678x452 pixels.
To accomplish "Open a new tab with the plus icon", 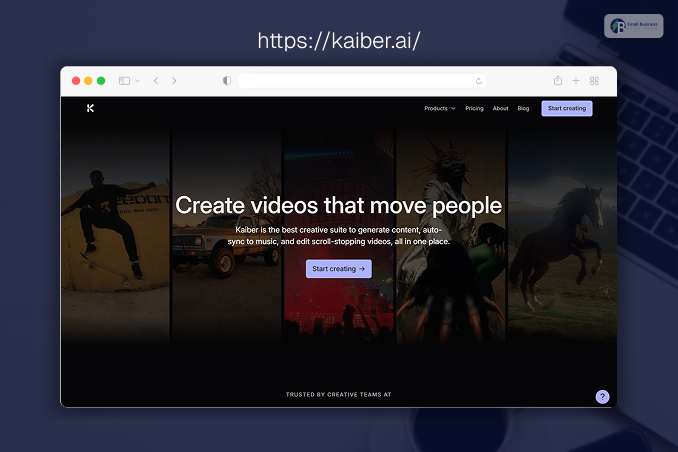I will tap(576, 81).
